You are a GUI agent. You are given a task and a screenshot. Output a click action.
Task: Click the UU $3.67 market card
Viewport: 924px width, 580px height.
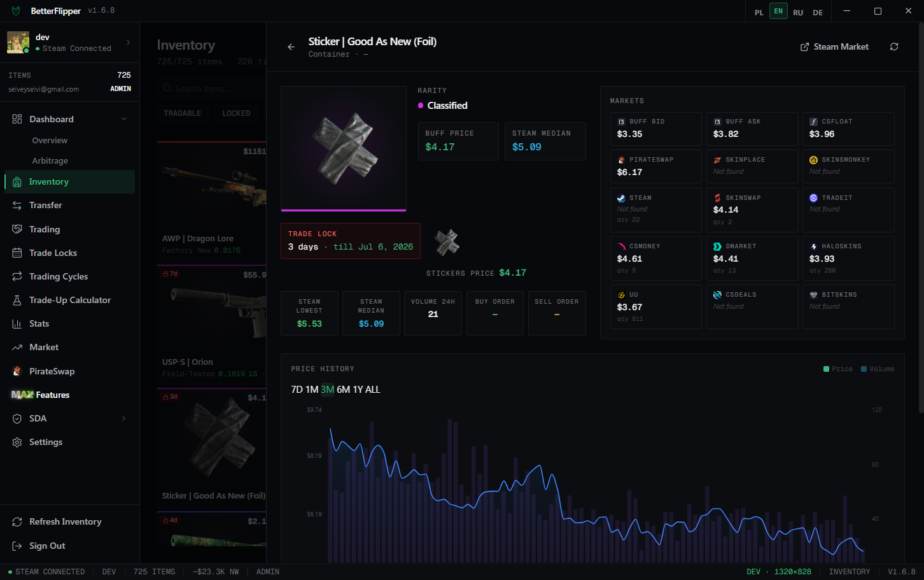pyautogui.click(x=656, y=307)
